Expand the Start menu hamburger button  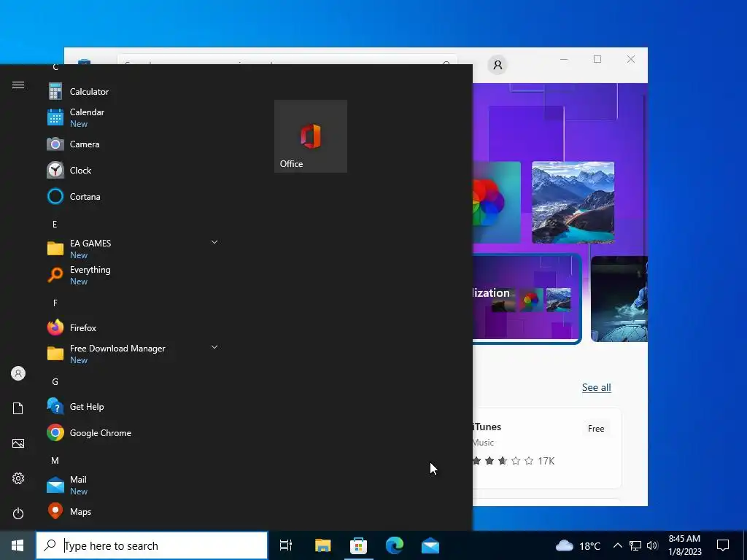[x=18, y=85]
